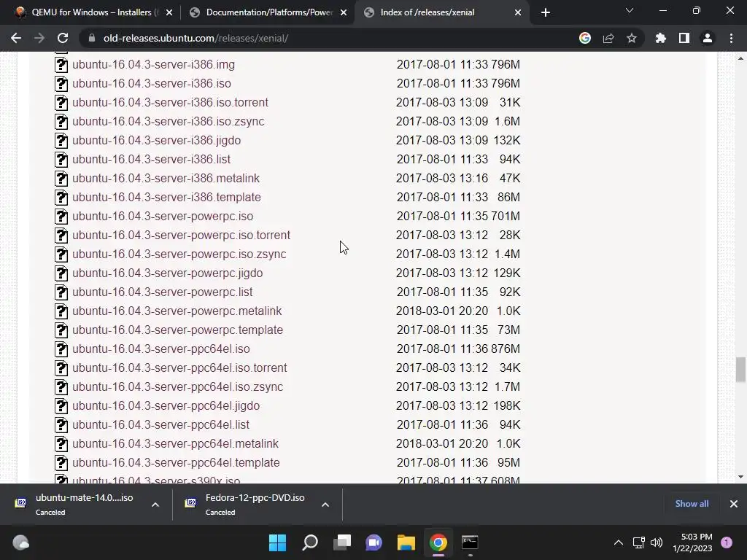The image size is (747, 560).
Task: Close the QEMU for Windows tab
Action: click(169, 12)
